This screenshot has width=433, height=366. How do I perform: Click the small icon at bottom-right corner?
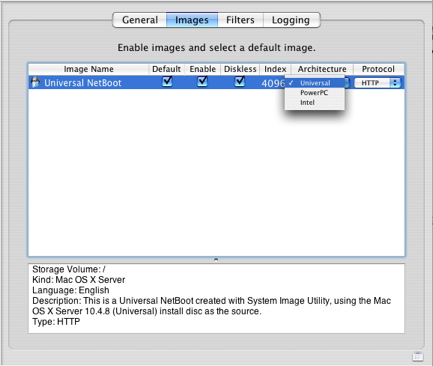pos(418,356)
